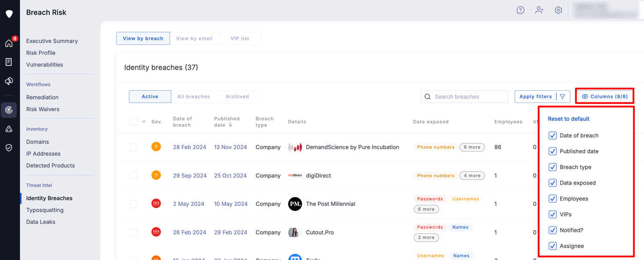Click the invite user icon in header
This screenshot has height=260, width=644.
[539, 10]
